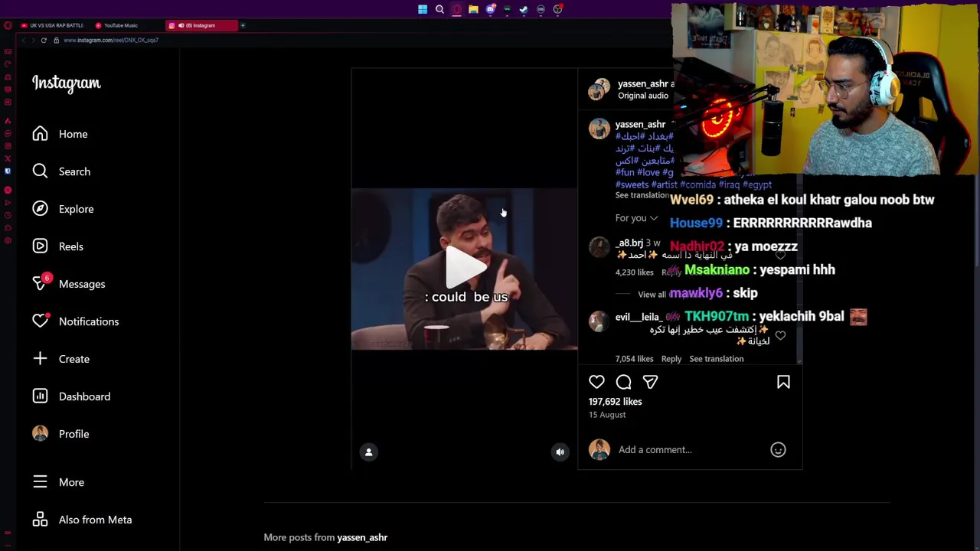Open X (Twitter) in Opera sidebar

click(x=8, y=158)
